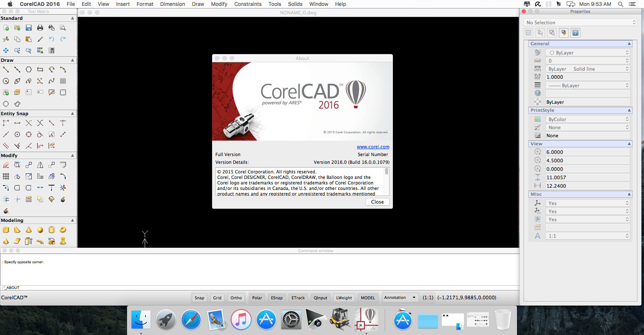This screenshot has width=644, height=335.
Task: Open the www.corel.com link
Action: point(373,147)
